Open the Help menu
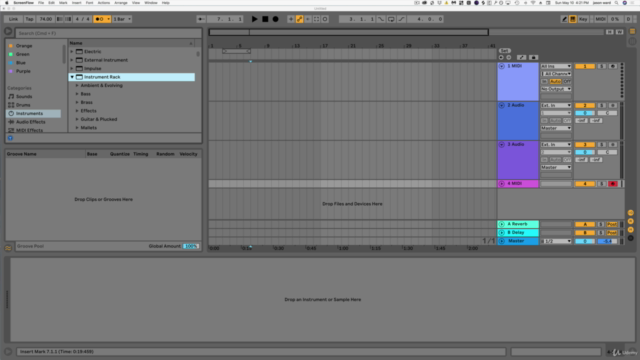Image resolution: width=640 pixels, height=360 pixels. pos(165,3)
